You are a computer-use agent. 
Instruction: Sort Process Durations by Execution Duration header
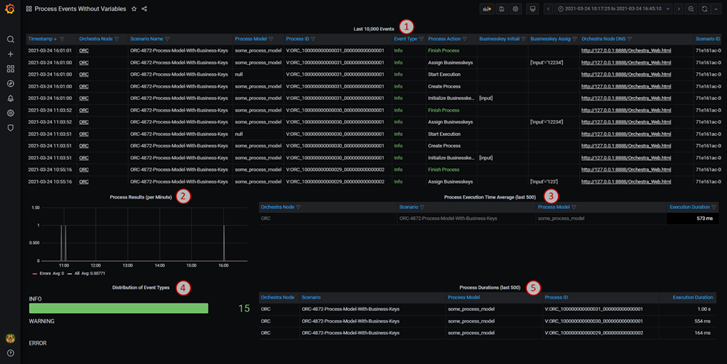click(693, 297)
